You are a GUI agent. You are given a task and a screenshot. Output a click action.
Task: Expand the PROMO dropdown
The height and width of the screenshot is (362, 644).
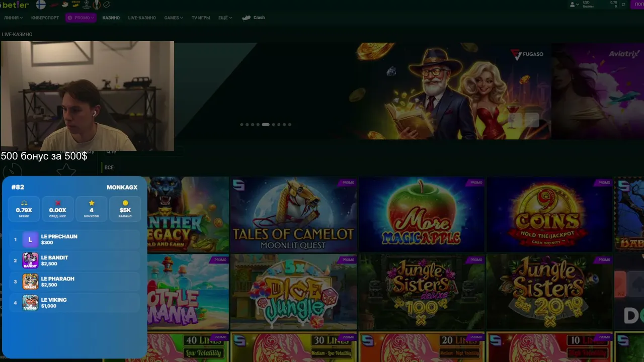(x=80, y=18)
